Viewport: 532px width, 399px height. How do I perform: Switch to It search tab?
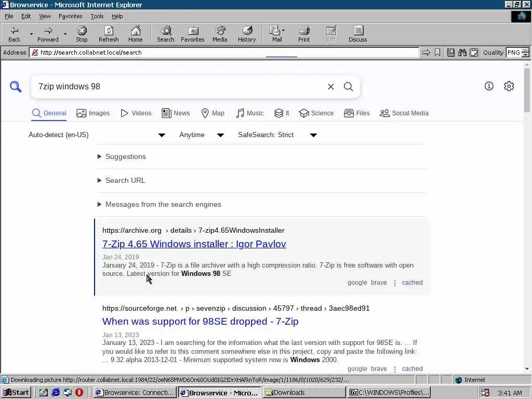pos(282,113)
